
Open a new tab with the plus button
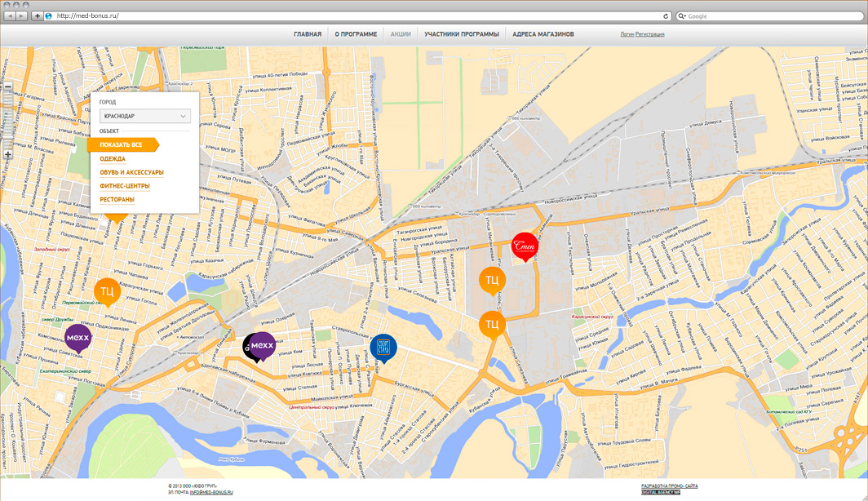(37, 16)
